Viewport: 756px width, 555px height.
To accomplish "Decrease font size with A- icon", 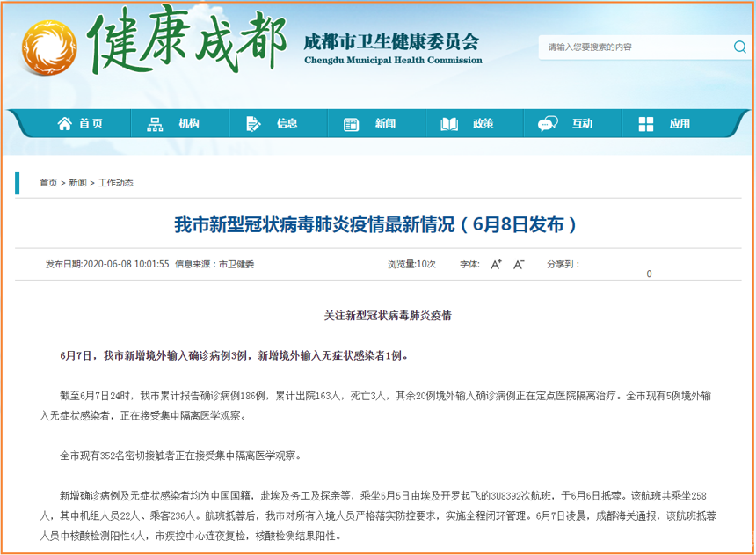I will point(519,265).
